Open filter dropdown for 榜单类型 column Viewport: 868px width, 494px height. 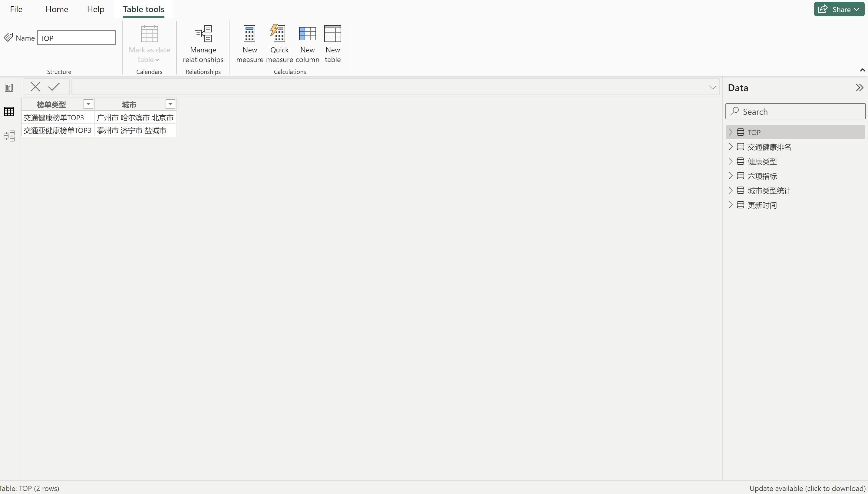point(88,104)
